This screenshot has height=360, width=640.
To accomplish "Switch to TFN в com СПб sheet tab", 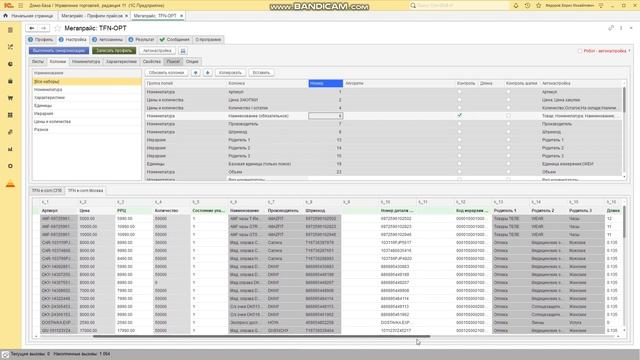I will tap(47, 191).
